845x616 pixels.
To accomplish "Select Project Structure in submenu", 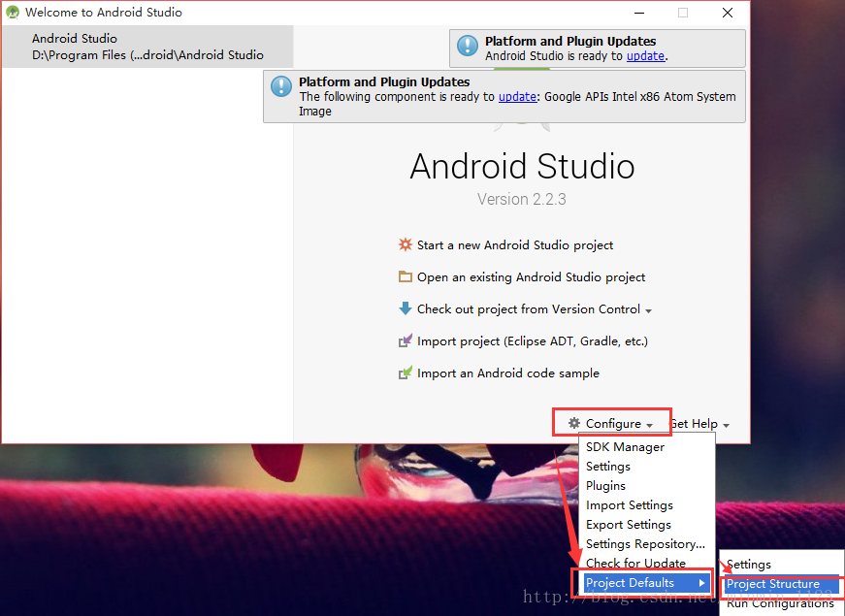I will point(782,584).
